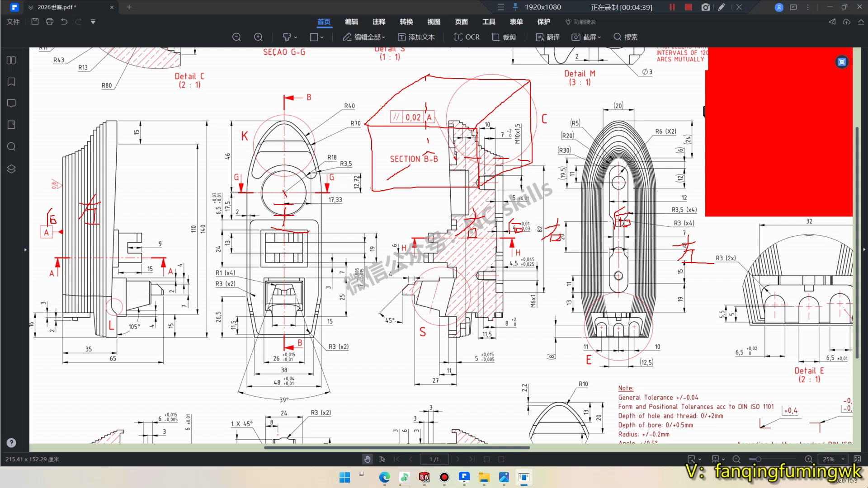Switch to the 保护 tab

click(544, 22)
